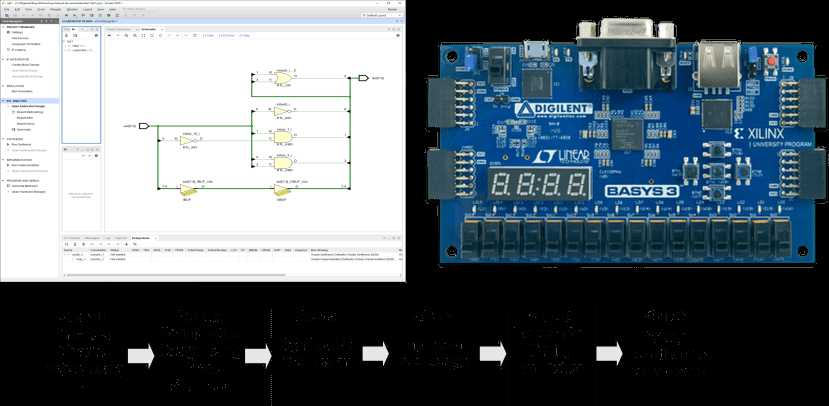Open the Help menu
The height and width of the screenshot is (406, 829).
tap(112, 10)
